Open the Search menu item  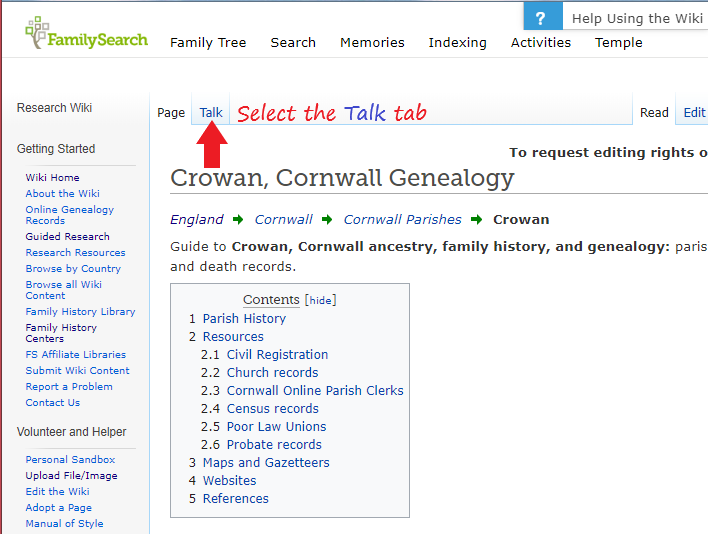(x=293, y=42)
